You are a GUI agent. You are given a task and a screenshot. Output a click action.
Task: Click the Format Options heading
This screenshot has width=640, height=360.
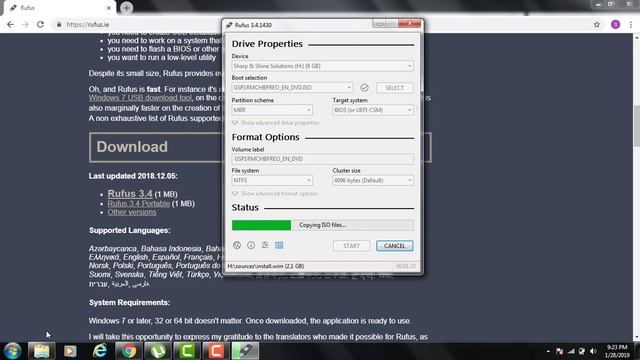pyautogui.click(x=266, y=137)
